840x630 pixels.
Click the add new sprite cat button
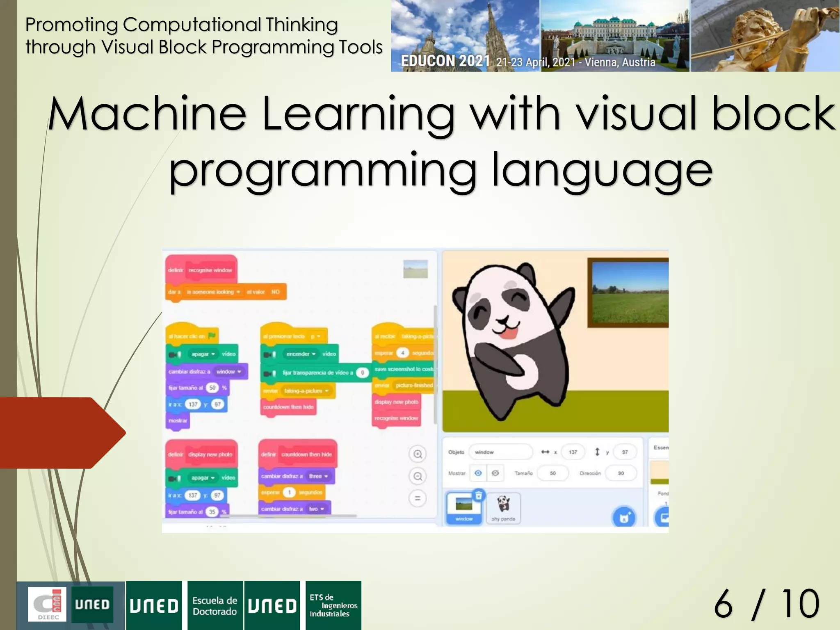(624, 518)
